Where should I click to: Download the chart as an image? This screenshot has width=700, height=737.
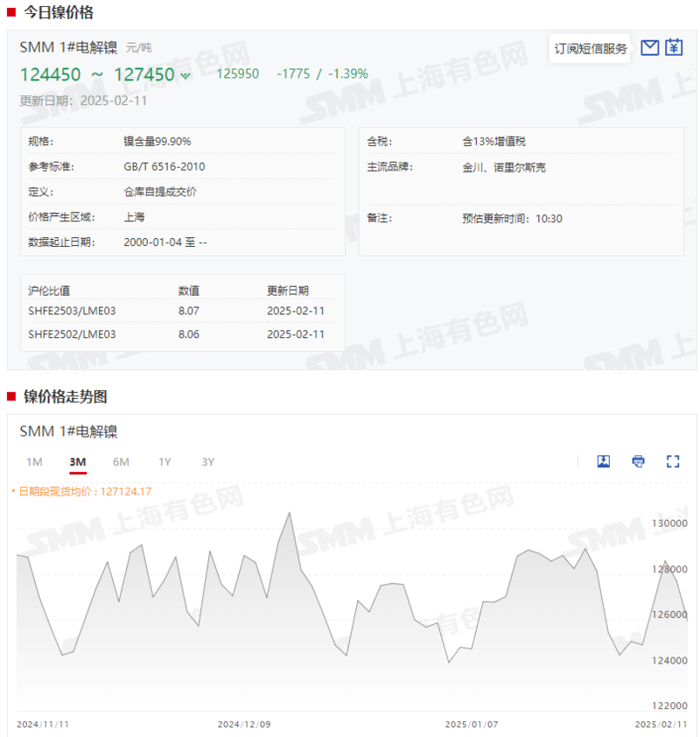click(604, 461)
